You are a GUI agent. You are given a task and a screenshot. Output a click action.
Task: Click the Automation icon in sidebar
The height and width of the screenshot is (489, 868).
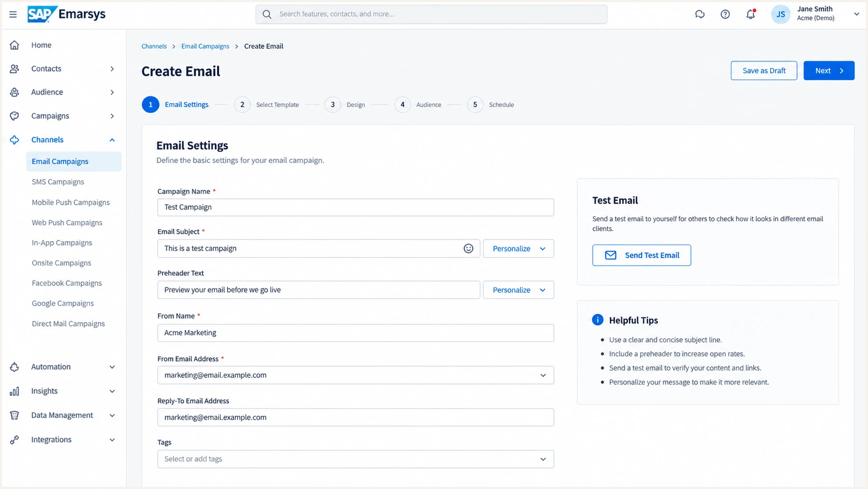pos(15,367)
